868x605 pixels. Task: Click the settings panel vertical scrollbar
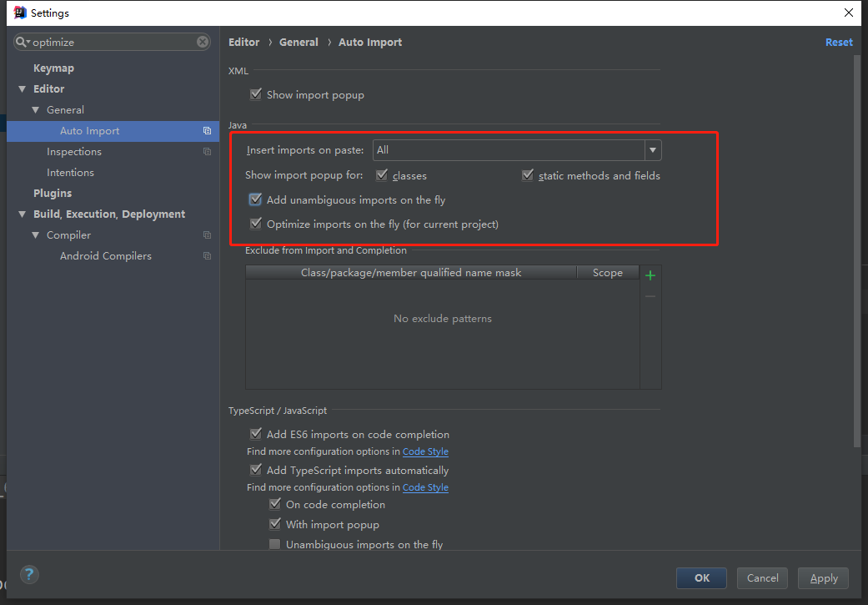tap(856, 250)
